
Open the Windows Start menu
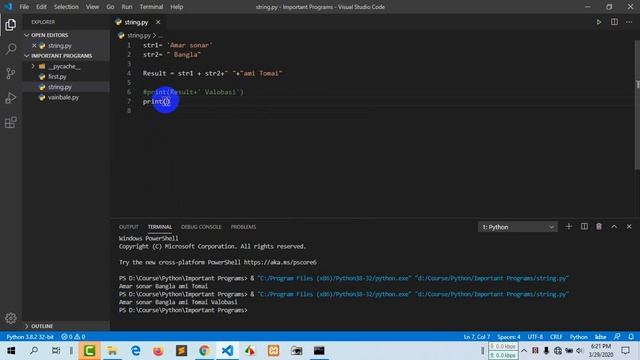11,351
